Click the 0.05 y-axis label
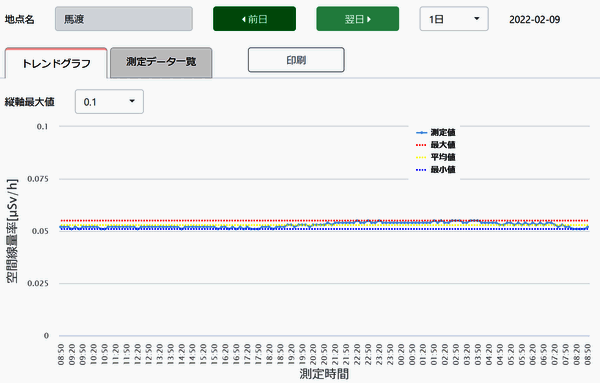 40,231
